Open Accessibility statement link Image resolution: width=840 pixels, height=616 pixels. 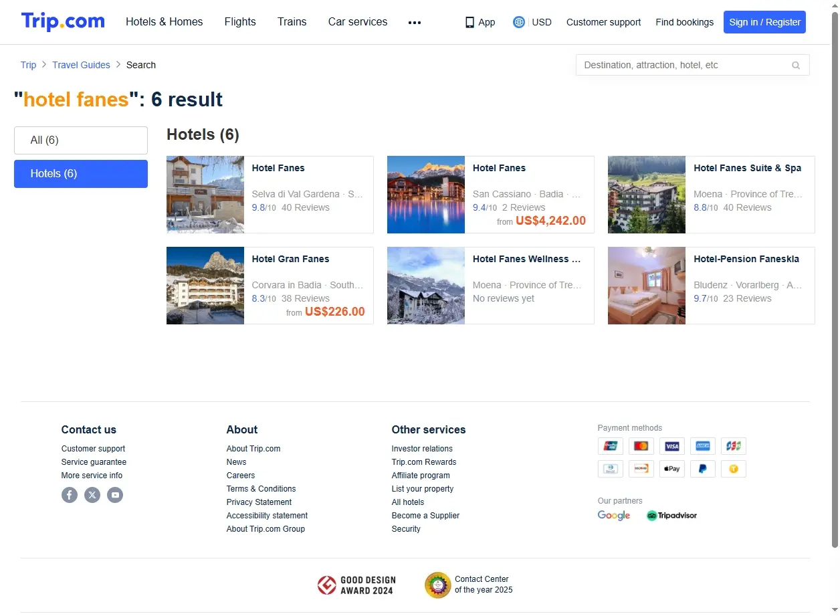(x=267, y=516)
